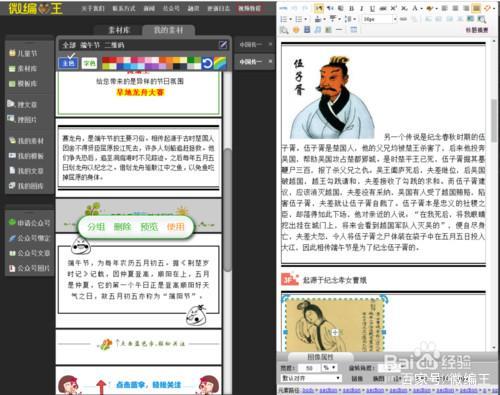Image resolution: width=500 pixels, height=395 pixels.
Task: Open the rainbow color picker icon
Action: click(x=220, y=63)
